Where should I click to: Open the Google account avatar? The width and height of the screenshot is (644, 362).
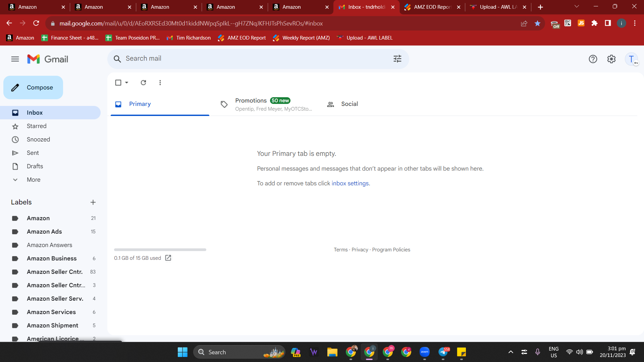tap(632, 59)
